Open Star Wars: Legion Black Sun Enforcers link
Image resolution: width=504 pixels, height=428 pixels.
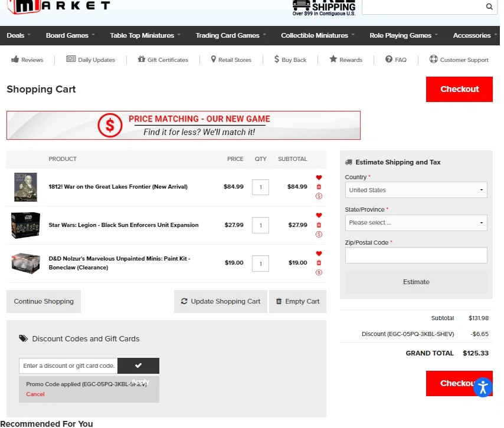coord(123,225)
